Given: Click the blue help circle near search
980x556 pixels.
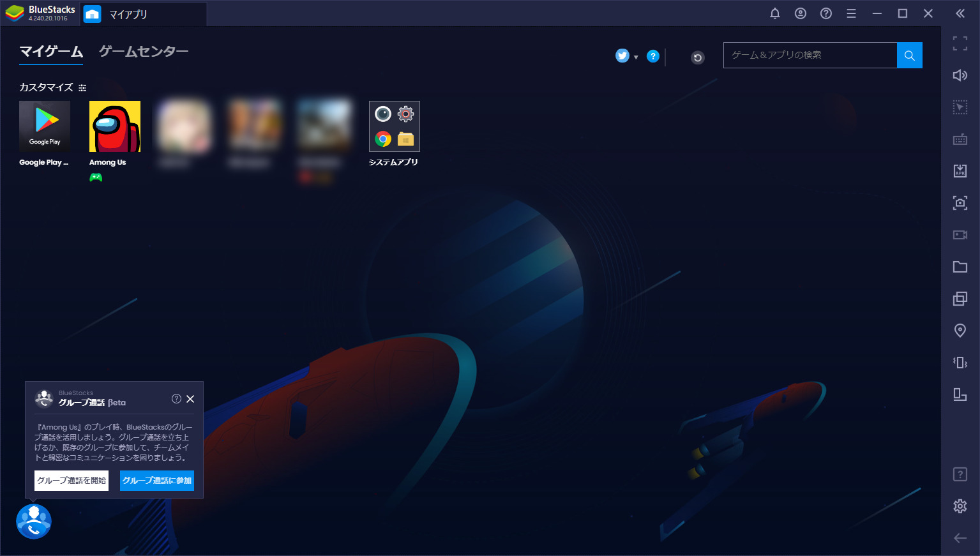Looking at the screenshot, I should tap(653, 56).
